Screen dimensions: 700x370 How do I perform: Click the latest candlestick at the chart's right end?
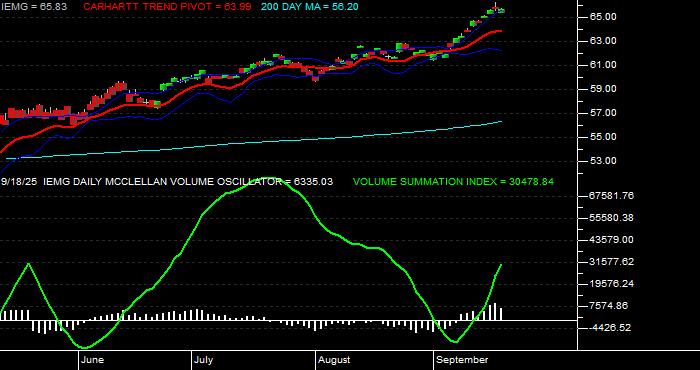(x=501, y=11)
